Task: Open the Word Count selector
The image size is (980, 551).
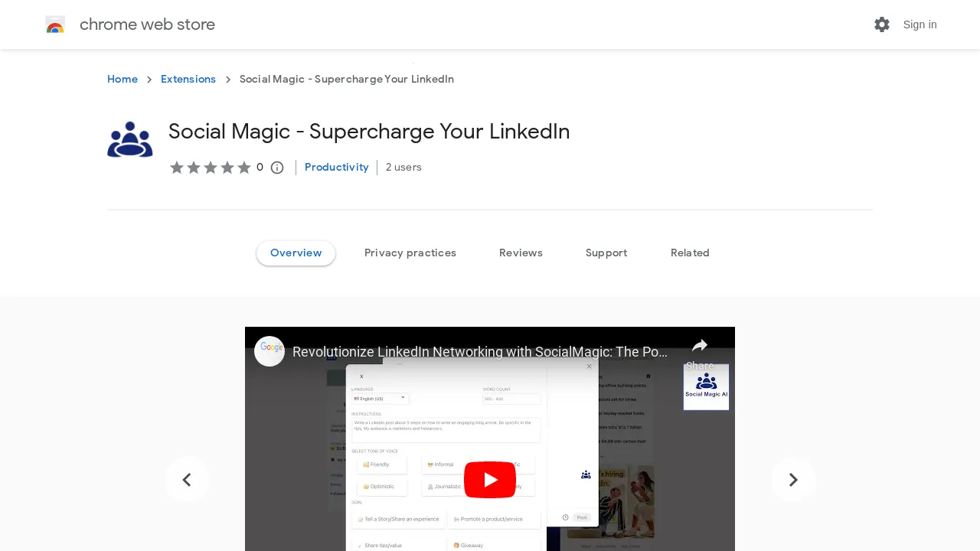Action: tap(511, 399)
